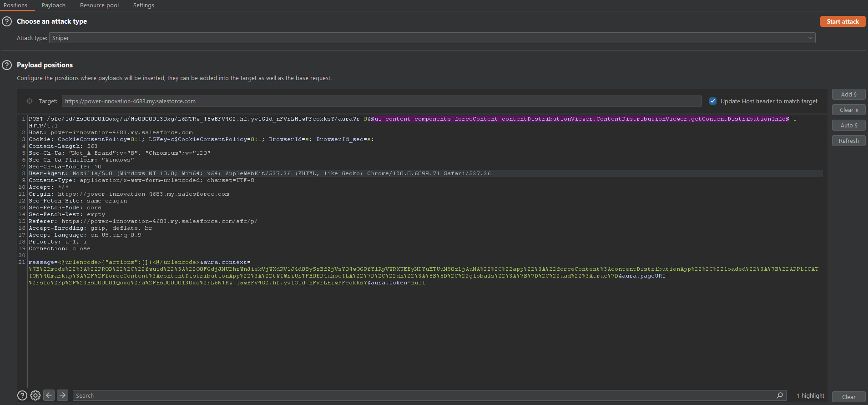Screen dimensions: 868x405
Task: Go to next search match arrow
Action: coord(63,395)
